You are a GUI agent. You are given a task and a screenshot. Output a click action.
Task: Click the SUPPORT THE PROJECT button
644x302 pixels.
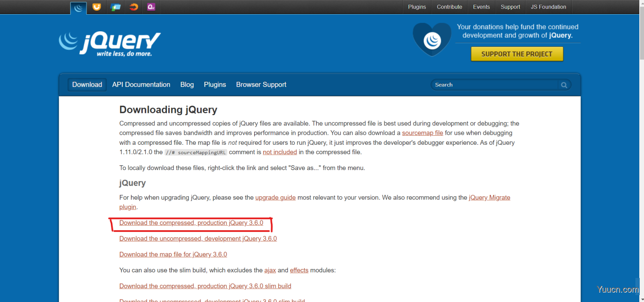tap(517, 54)
